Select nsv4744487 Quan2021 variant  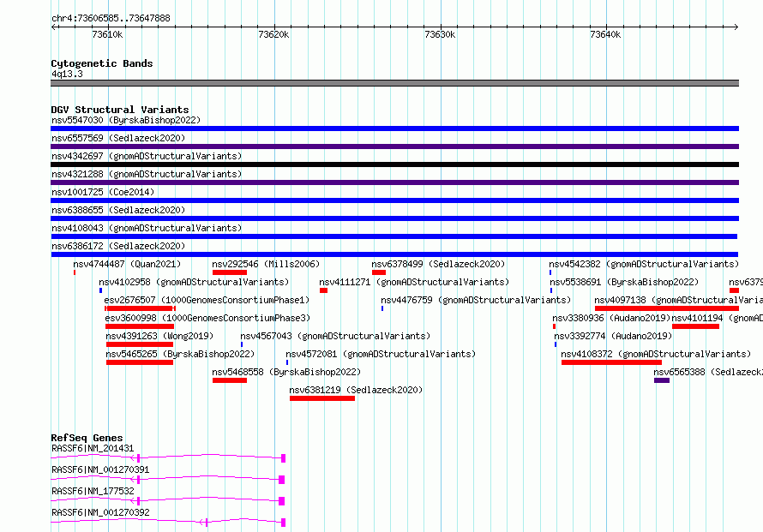tap(127, 264)
